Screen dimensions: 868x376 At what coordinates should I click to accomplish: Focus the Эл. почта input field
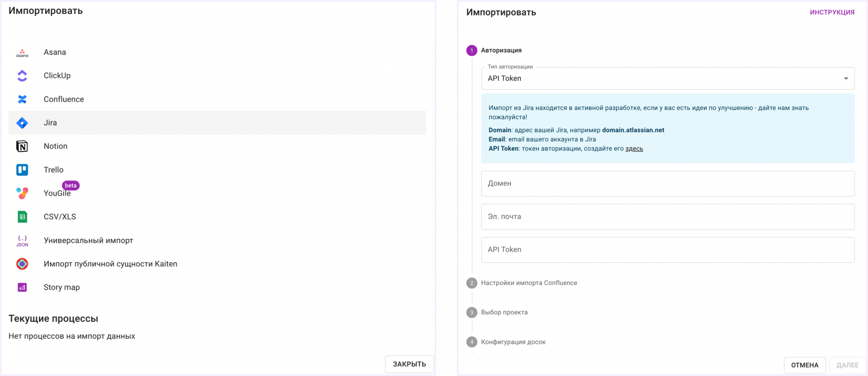click(x=668, y=217)
